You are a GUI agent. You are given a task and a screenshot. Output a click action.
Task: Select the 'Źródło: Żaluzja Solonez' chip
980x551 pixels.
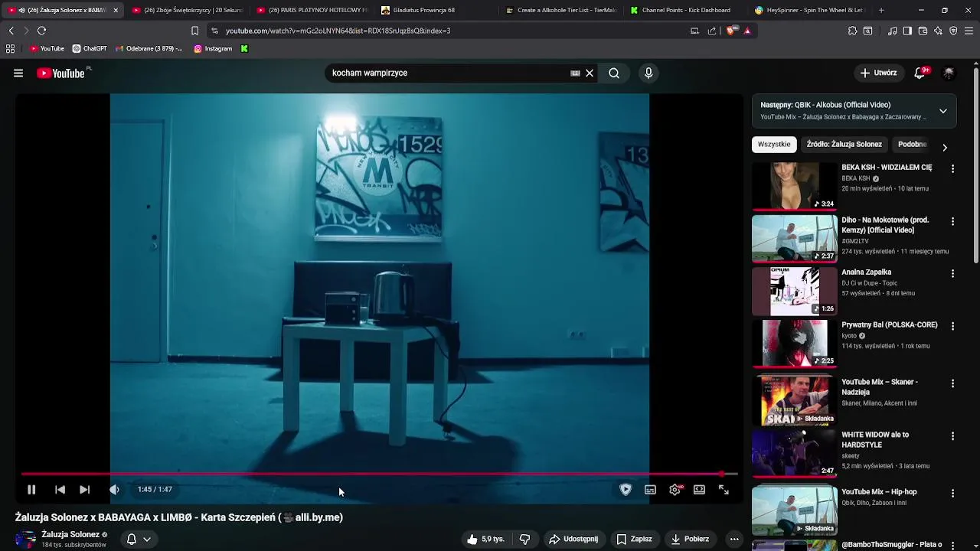coord(844,145)
